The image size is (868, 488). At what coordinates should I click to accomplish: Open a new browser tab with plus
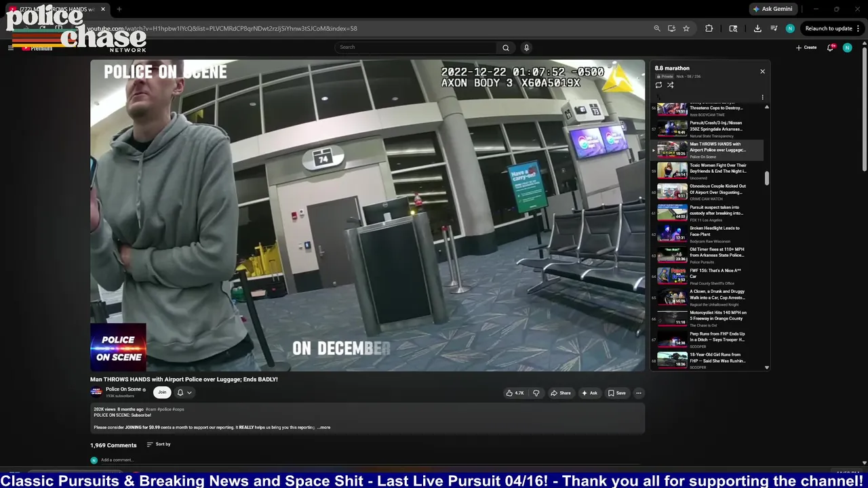click(119, 9)
